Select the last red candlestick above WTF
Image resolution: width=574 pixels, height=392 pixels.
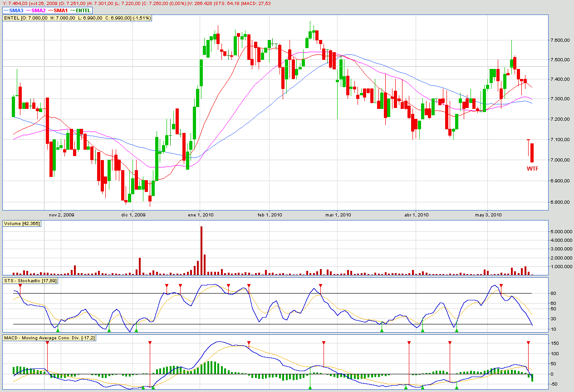[x=532, y=152]
